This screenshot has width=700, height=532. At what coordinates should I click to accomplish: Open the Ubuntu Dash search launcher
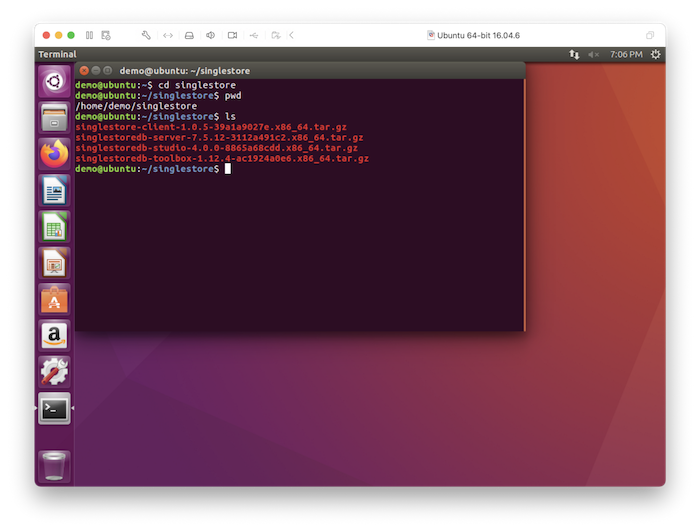[54, 81]
